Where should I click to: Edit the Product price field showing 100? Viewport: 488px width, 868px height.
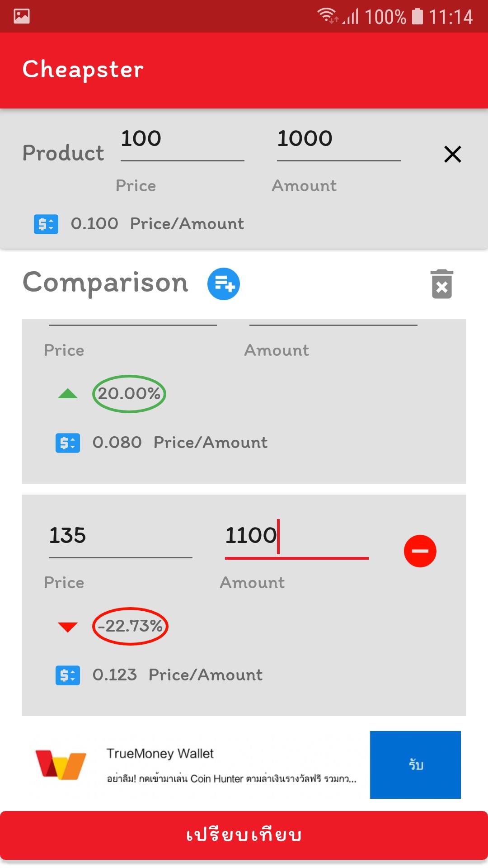click(x=182, y=139)
